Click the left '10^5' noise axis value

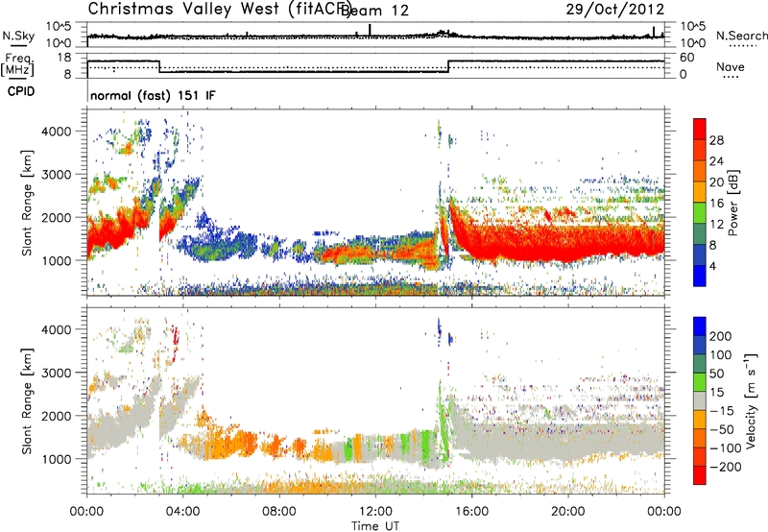59,26
